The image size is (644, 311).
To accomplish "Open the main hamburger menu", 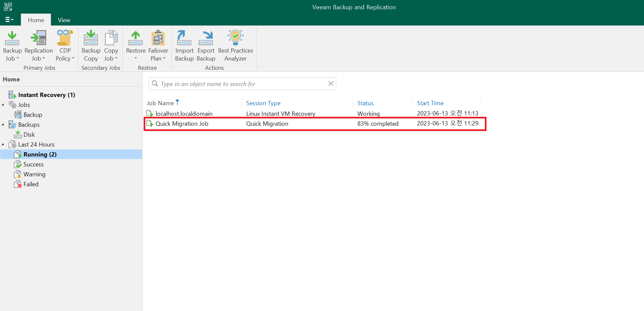I will [x=9, y=20].
